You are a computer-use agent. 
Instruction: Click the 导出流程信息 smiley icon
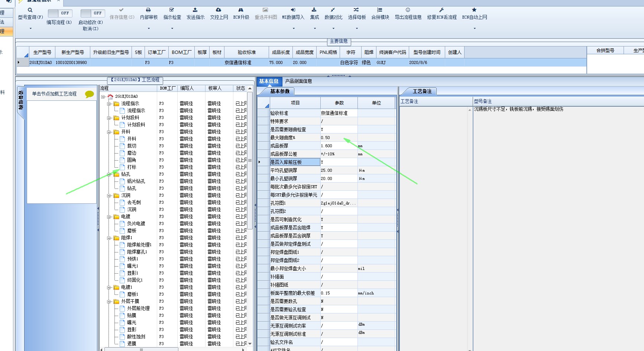[x=408, y=10]
